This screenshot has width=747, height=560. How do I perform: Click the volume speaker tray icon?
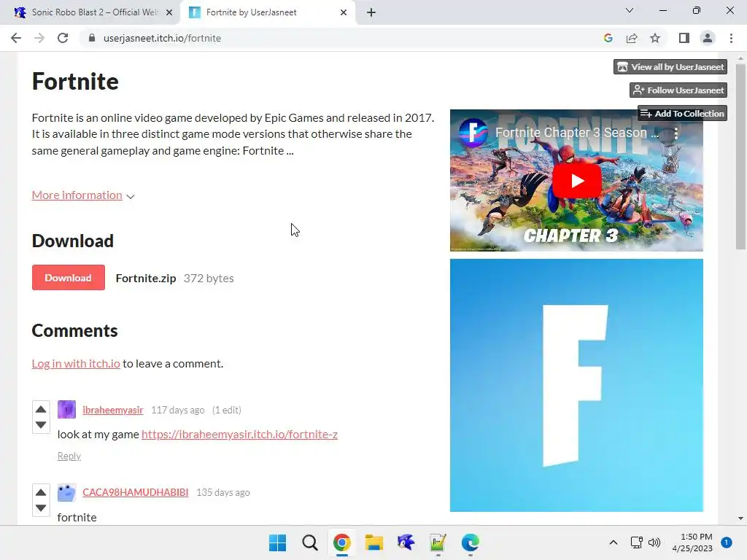click(x=654, y=542)
